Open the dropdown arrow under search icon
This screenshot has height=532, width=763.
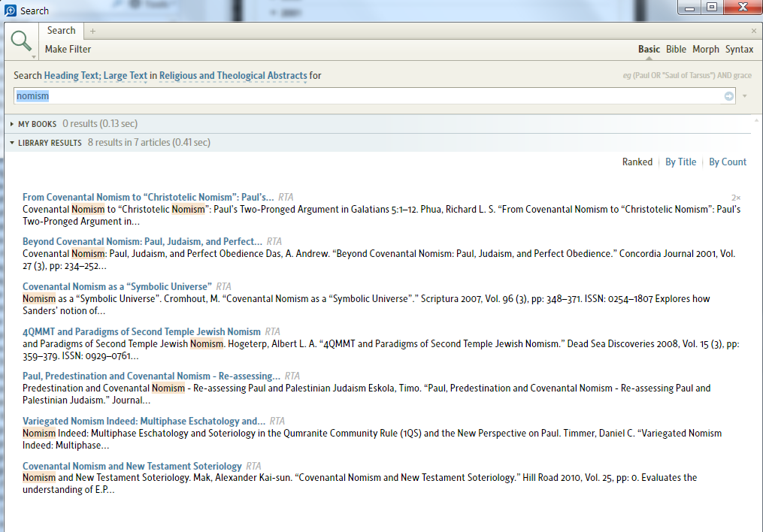coord(34,57)
